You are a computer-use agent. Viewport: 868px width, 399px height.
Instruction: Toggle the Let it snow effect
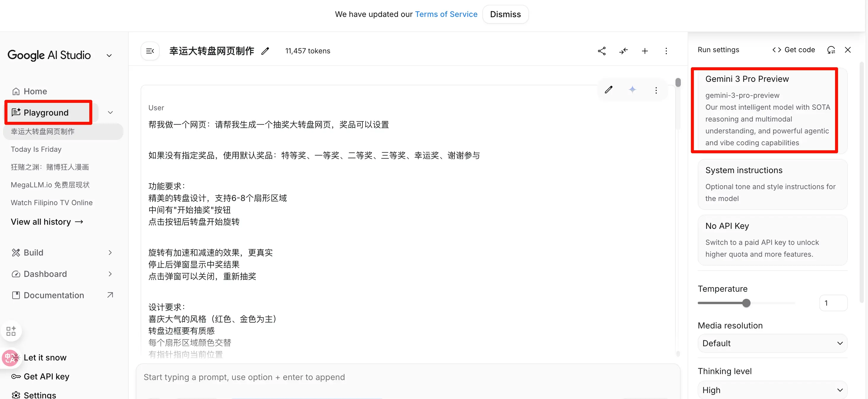(45, 357)
